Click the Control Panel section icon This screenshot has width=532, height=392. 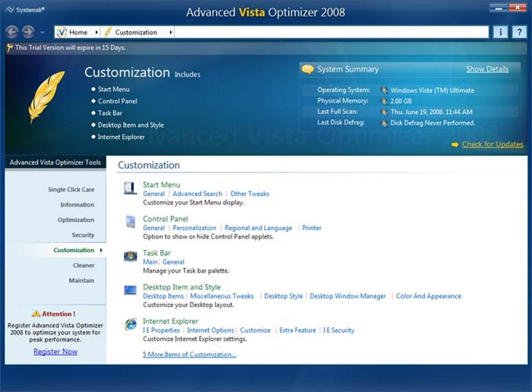130,222
